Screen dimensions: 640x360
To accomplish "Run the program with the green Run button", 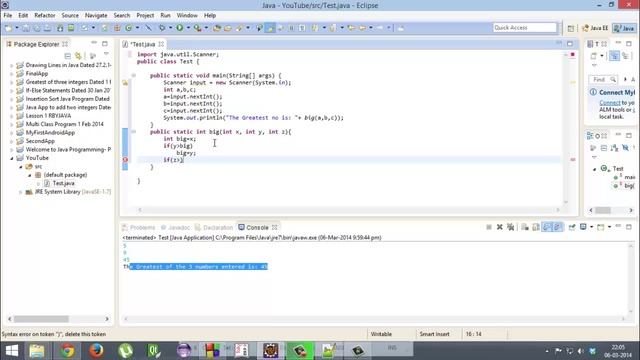I will (180, 28).
